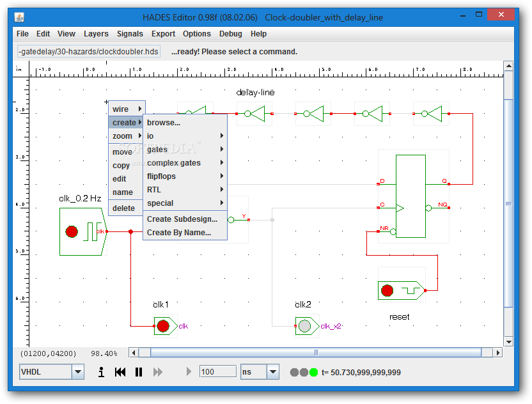The height and width of the screenshot is (404, 532).
Task: Click the scroll right arrow
Action: (x=497, y=353)
